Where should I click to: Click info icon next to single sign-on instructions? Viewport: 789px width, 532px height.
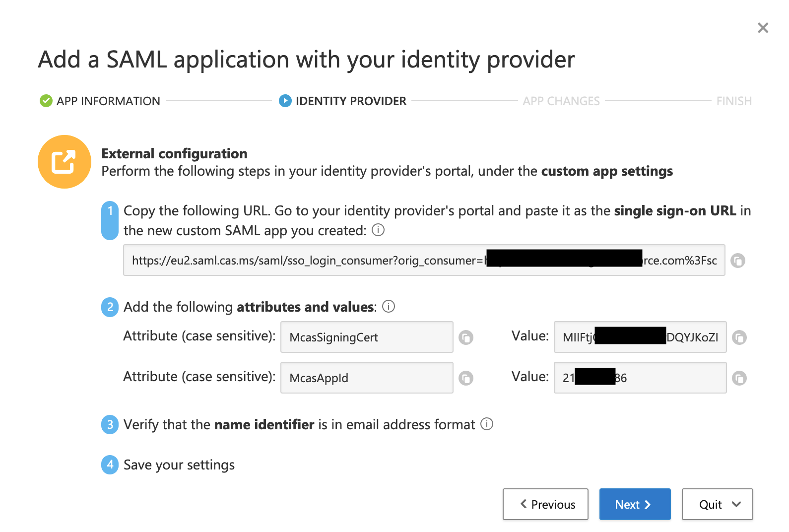[x=378, y=230]
